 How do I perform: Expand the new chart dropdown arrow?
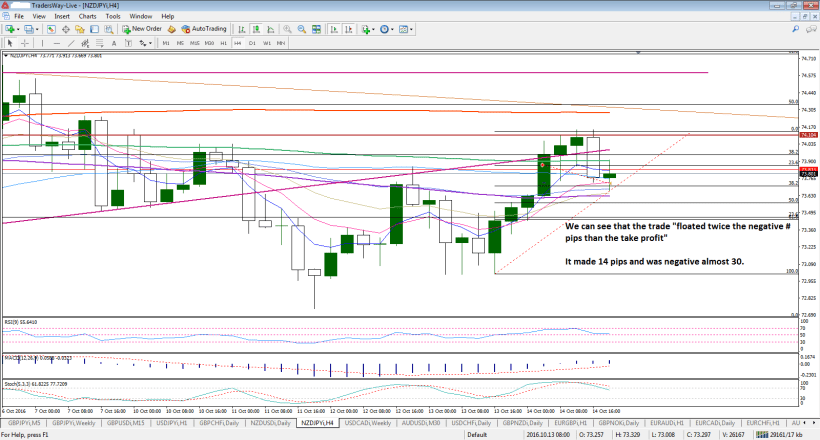point(19,30)
